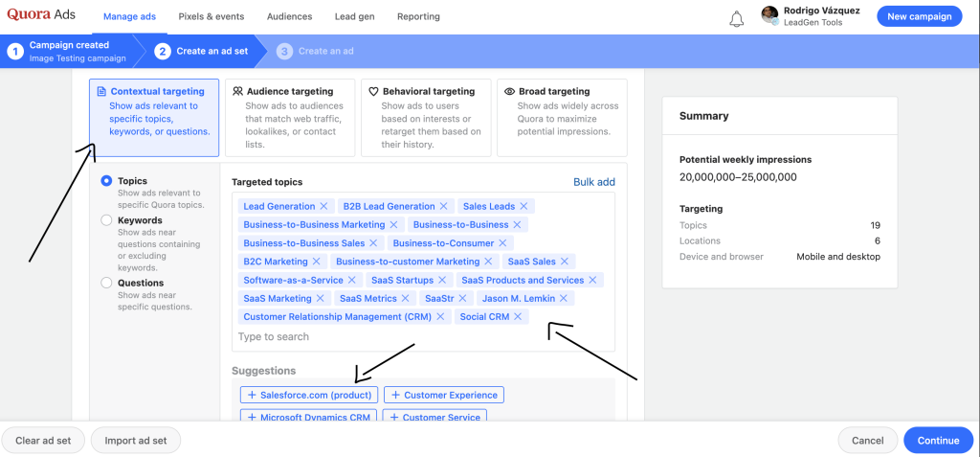This screenshot has width=980, height=457.
Task: Click the LeadGen Tools account name
Action: pyautogui.click(x=813, y=23)
